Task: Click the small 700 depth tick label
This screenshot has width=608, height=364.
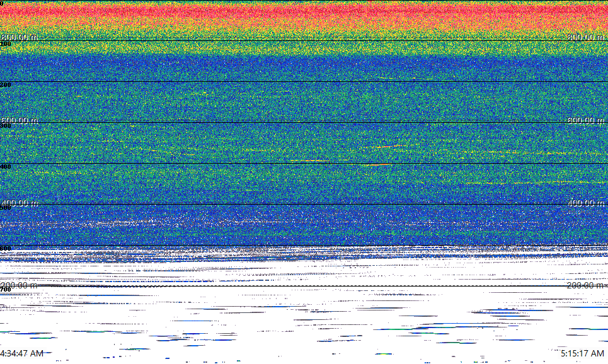Action: pos(6,290)
